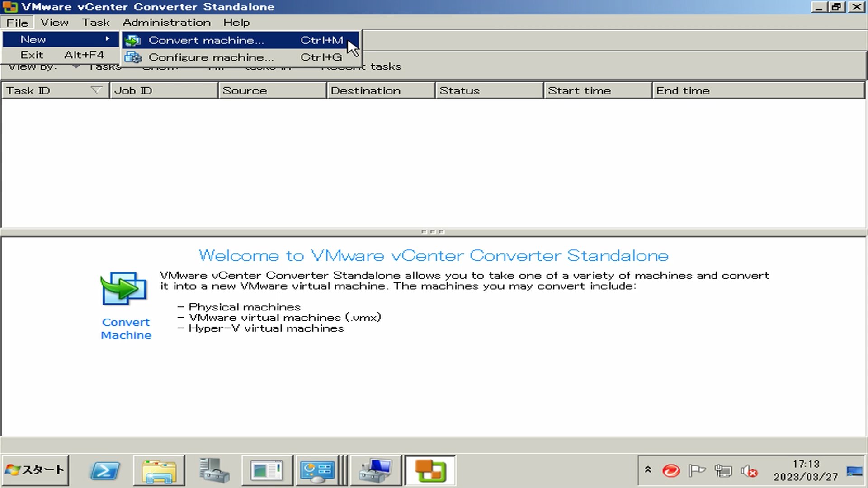Sort by Task ID column header
This screenshot has height=488, width=868.
point(55,90)
